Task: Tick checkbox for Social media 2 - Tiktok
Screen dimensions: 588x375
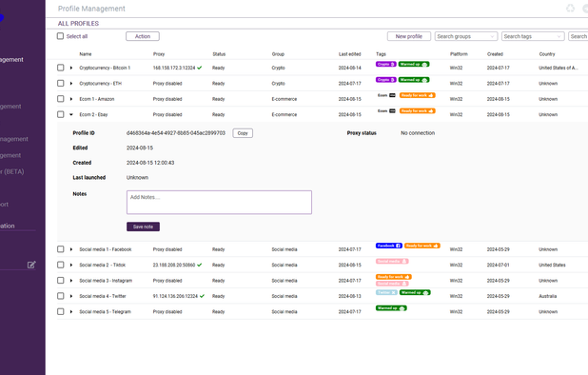Action: tap(60, 265)
